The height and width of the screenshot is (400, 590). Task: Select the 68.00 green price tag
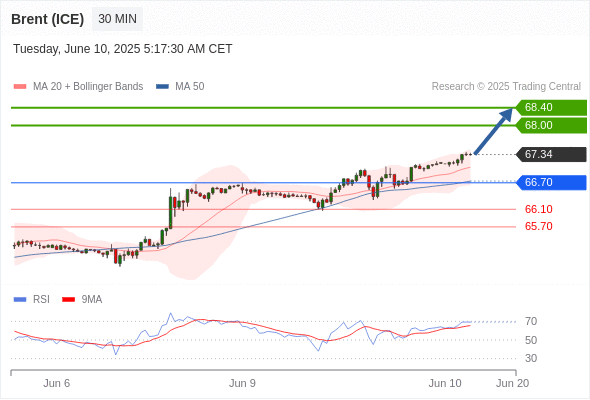point(551,125)
